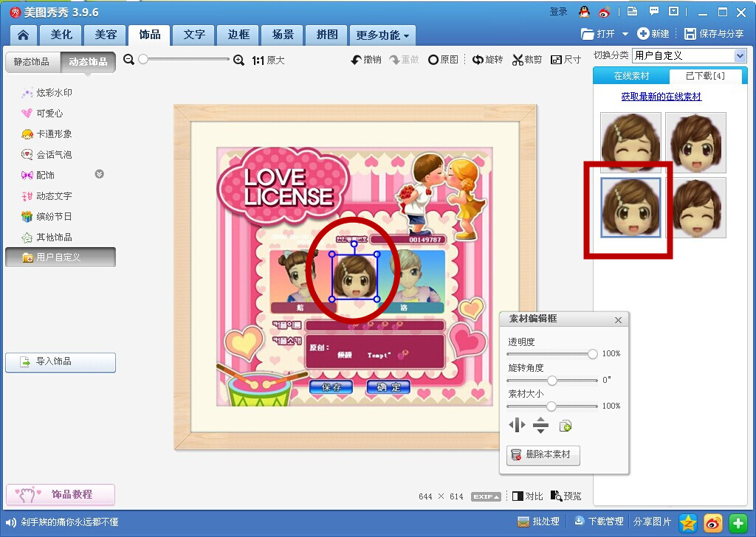Open the 可爱心 category
The image size is (756, 537).
42,113
